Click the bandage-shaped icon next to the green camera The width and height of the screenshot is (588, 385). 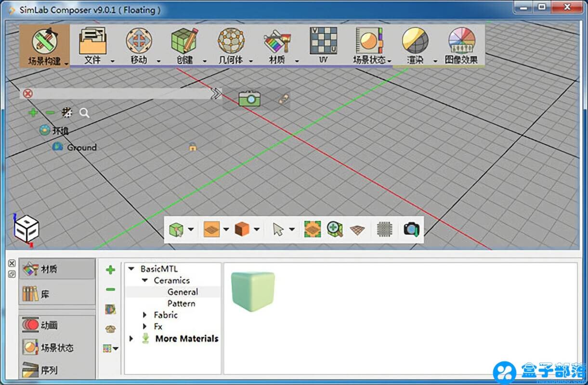tap(284, 98)
